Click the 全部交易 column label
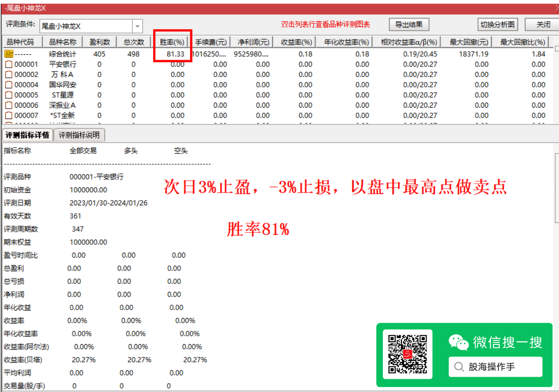 coord(82,151)
